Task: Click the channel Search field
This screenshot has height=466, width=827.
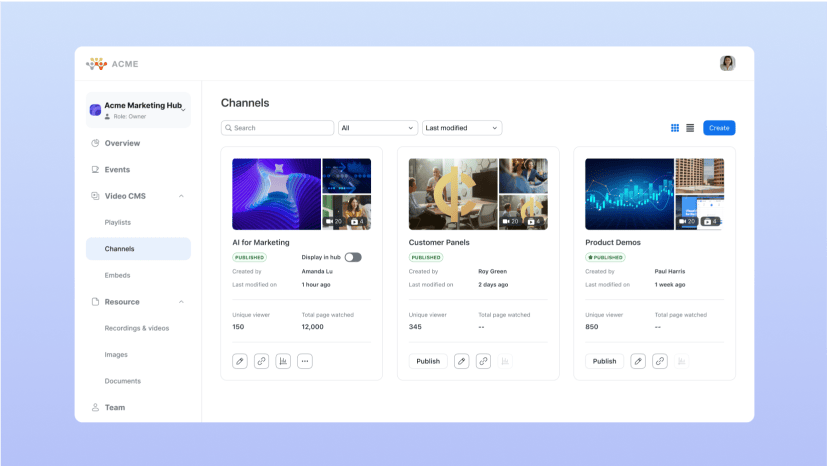Action: [278, 128]
